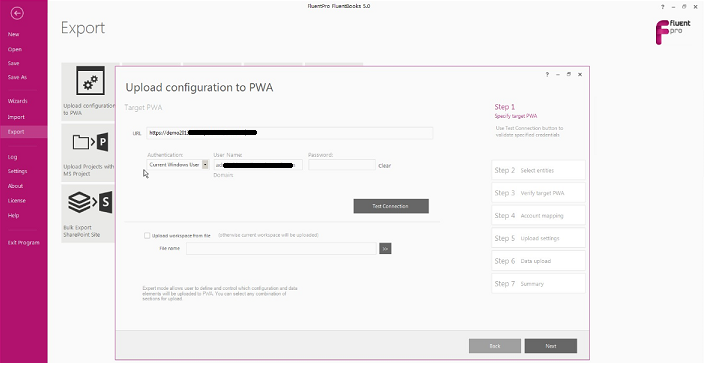
Task: Select Step 4 Account mapping
Action: point(538,215)
